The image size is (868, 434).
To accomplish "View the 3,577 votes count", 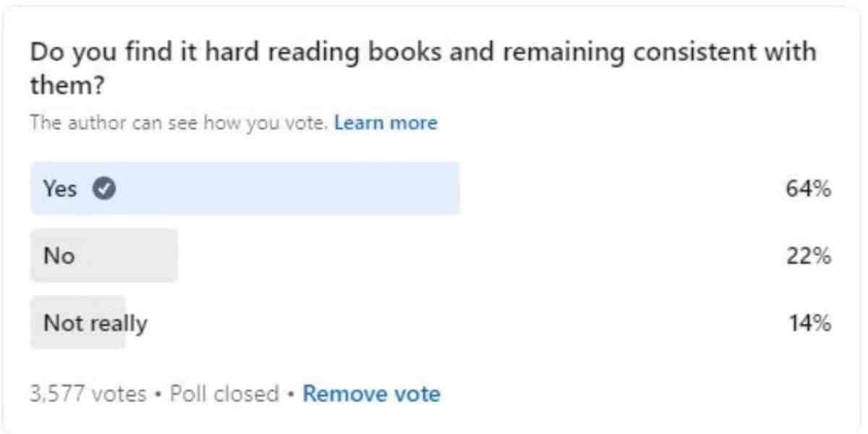I will click(x=88, y=394).
